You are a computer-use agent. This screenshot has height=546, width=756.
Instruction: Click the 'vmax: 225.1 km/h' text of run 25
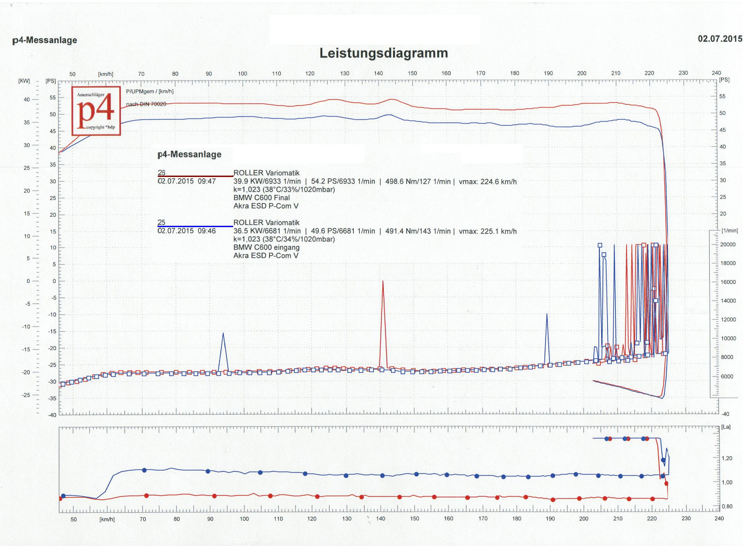(487, 231)
